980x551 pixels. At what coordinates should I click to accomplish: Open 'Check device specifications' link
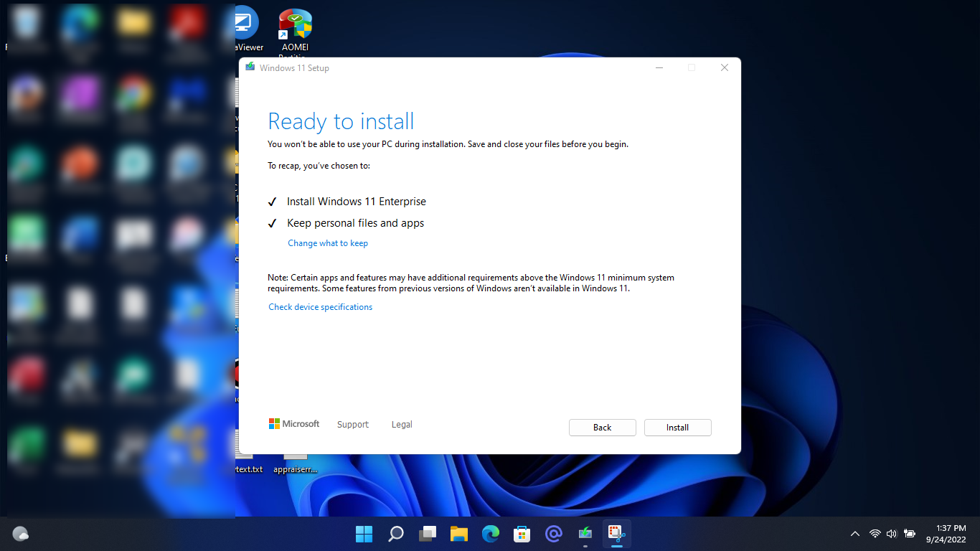[321, 307]
